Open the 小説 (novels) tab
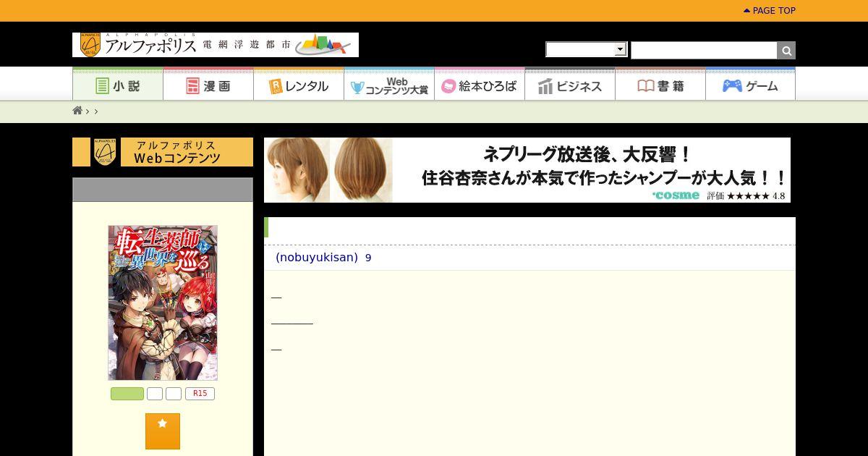 point(118,85)
